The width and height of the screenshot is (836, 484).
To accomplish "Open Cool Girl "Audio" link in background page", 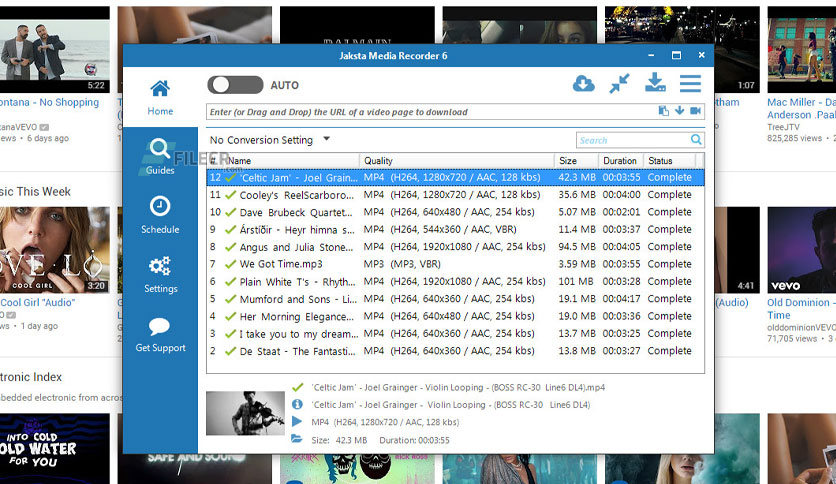I will pos(38,302).
